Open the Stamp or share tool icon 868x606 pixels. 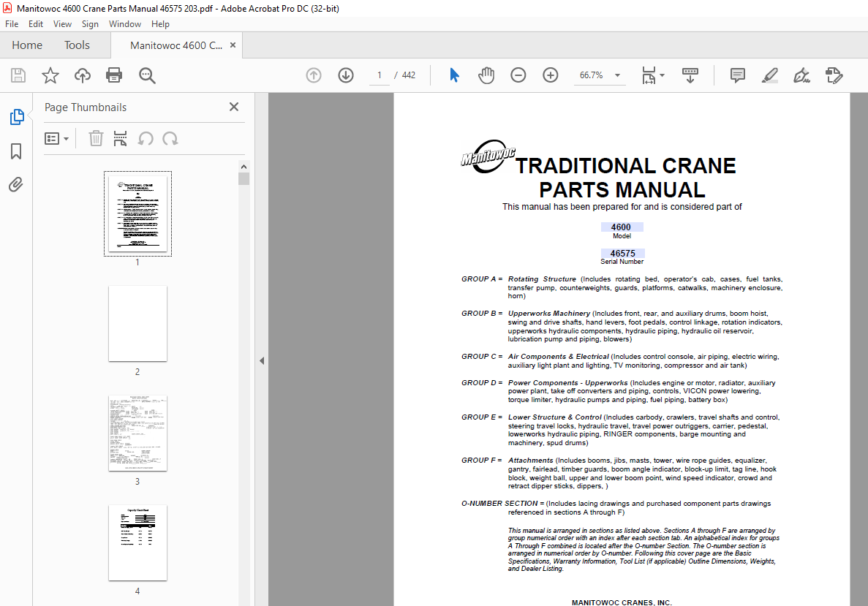834,75
